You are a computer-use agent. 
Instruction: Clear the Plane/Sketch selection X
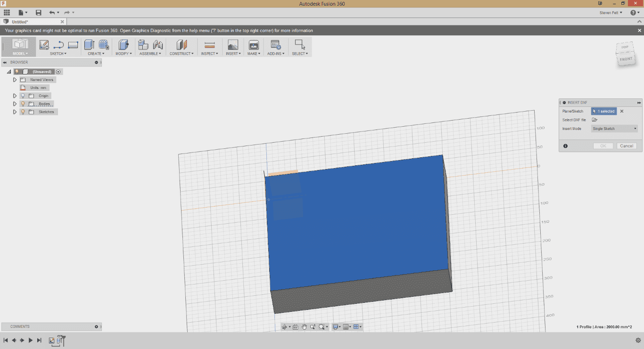coord(622,111)
